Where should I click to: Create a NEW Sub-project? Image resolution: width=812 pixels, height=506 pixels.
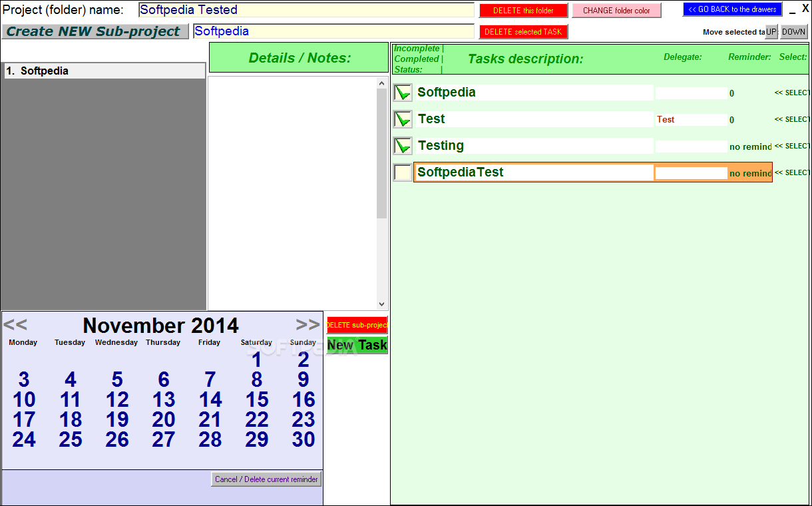(x=95, y=31)
